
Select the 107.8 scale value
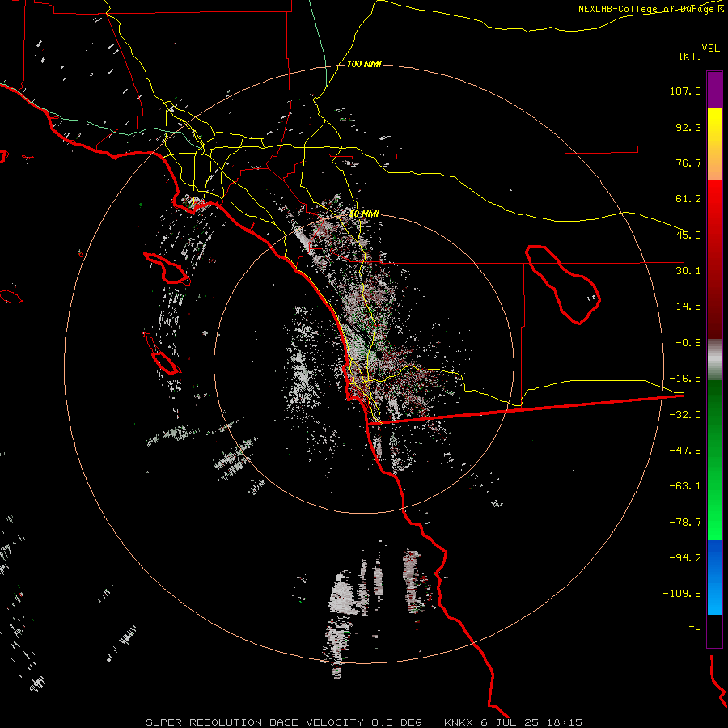[x=685, y=91]
